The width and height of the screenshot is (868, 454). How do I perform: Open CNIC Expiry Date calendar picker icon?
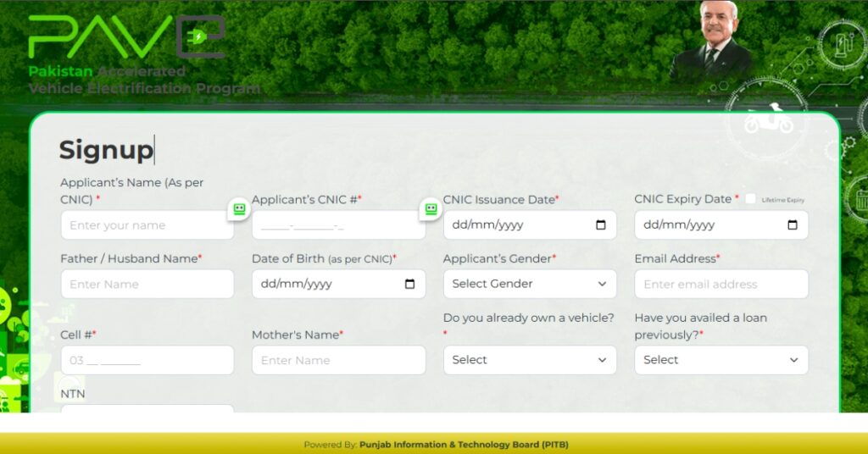793,225
